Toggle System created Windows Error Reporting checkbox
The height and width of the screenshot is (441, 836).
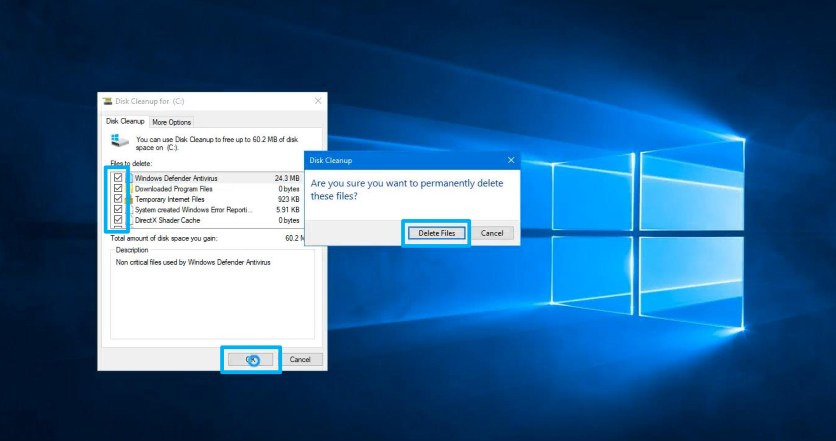pyautogui.click(x=118, y=209)
